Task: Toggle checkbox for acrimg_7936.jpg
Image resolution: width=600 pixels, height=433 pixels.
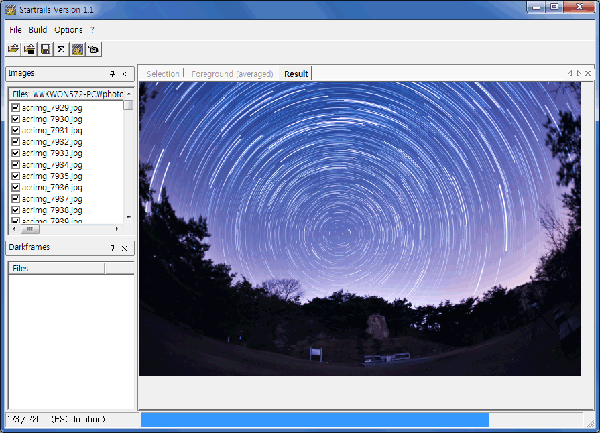Action: click(15, 187)
